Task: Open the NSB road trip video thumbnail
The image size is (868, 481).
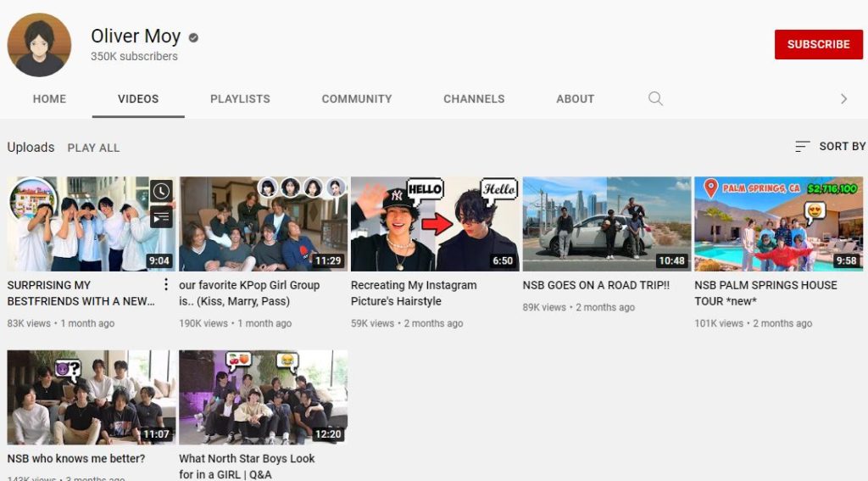Action: pyautogui.click(x=607, y=224)
